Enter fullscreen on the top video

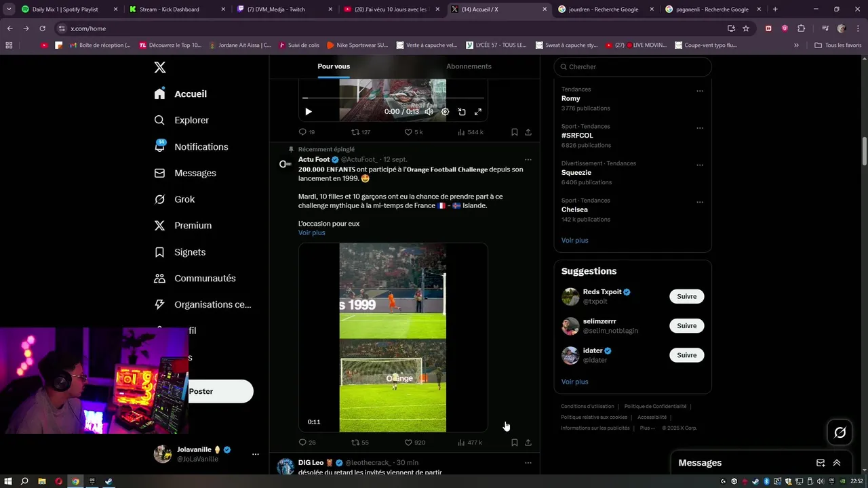(x=478, y=112)
